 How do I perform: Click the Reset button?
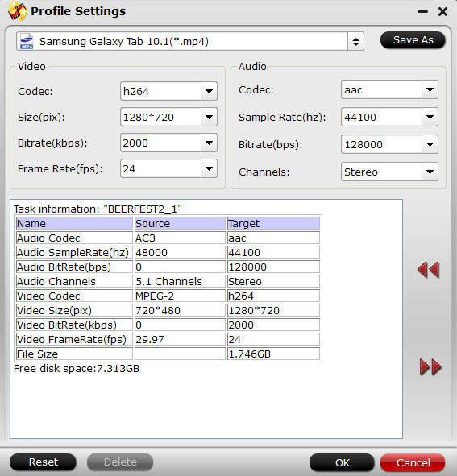(44, 462)
